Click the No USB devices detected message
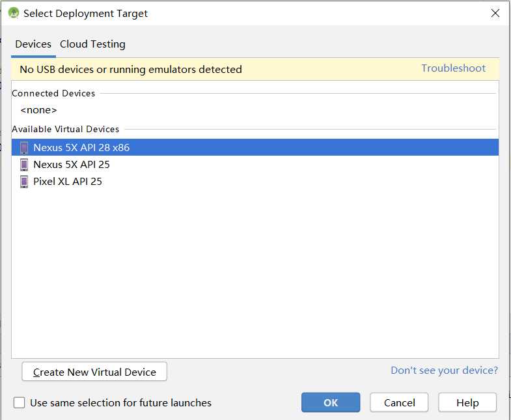This screenshot has width=511, height=420. pos(131,70)
